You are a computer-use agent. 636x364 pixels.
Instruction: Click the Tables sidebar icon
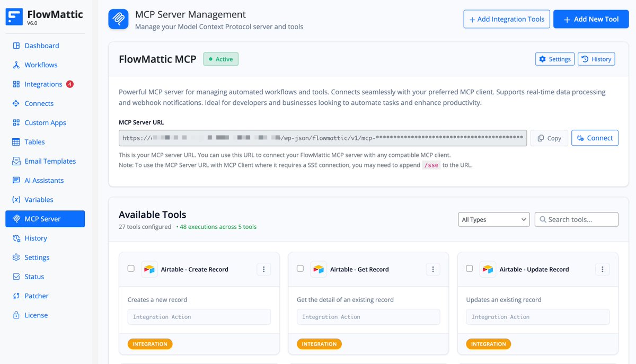[16, 142]
